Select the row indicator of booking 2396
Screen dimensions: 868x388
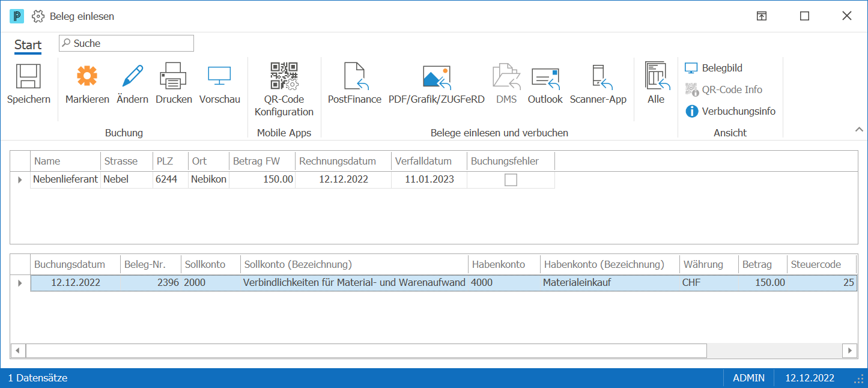coord(20,283)
